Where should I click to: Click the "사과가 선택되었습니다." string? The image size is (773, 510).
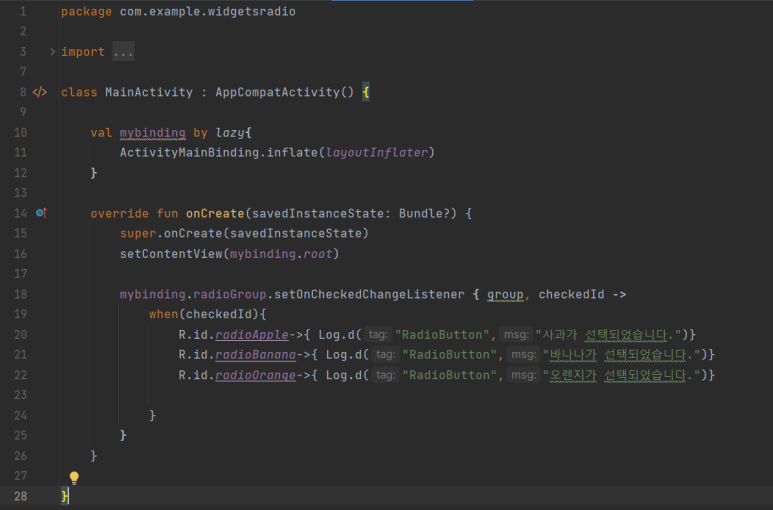point(608,335)
